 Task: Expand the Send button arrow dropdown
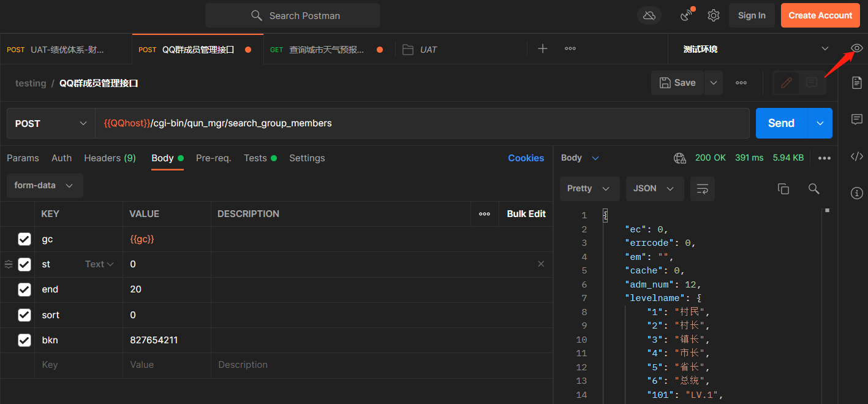coord(820,123)
